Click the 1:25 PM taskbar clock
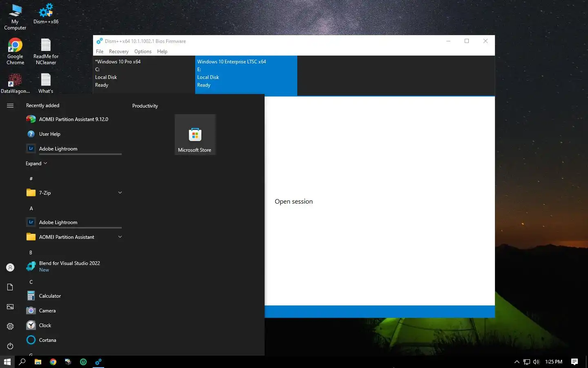This screenshot has width=588, height=368. tap(554, 362)
